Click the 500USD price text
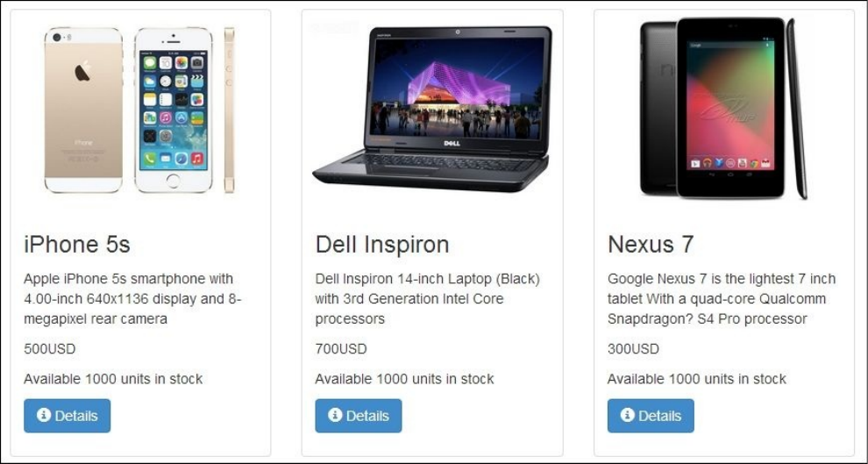 coord(50,349)
